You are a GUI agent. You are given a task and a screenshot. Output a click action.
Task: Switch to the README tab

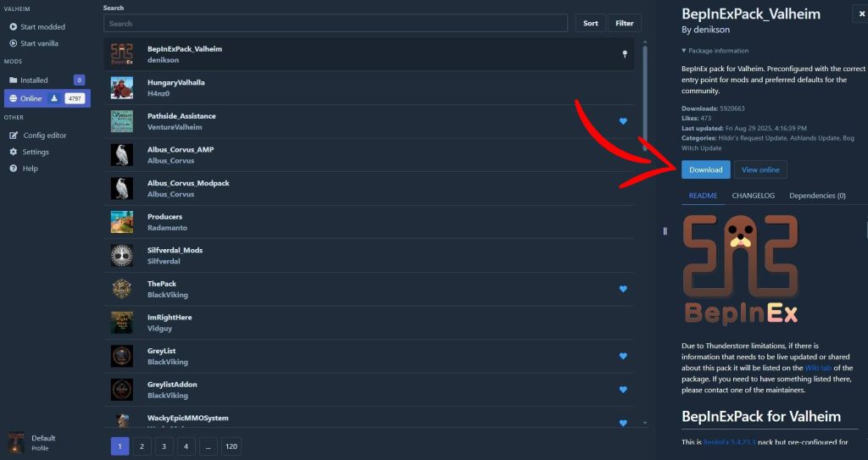(x=703, y=196)
